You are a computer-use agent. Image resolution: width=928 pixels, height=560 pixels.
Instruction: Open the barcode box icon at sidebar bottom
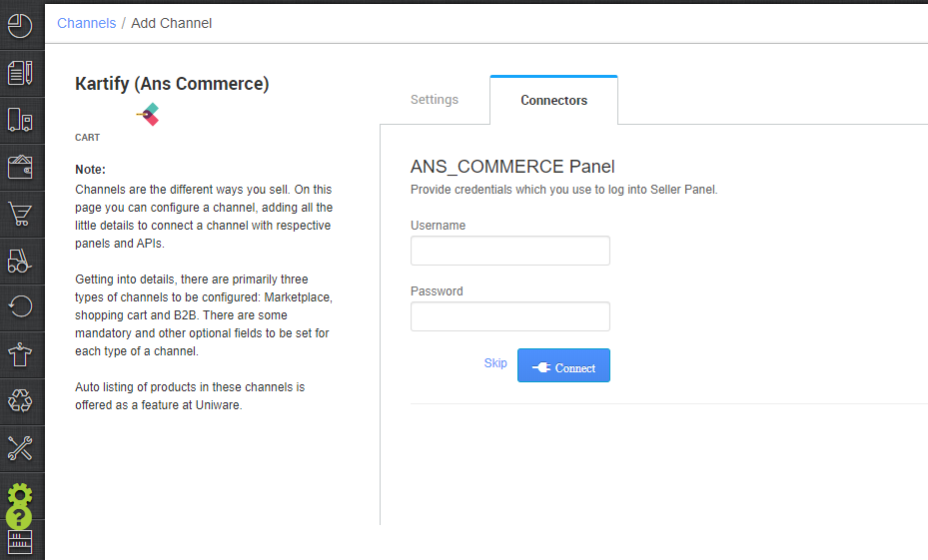tap(20, 542)
